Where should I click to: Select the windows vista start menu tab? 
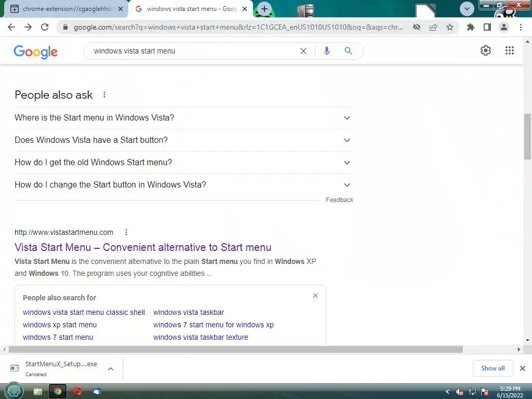click(191, 9)
